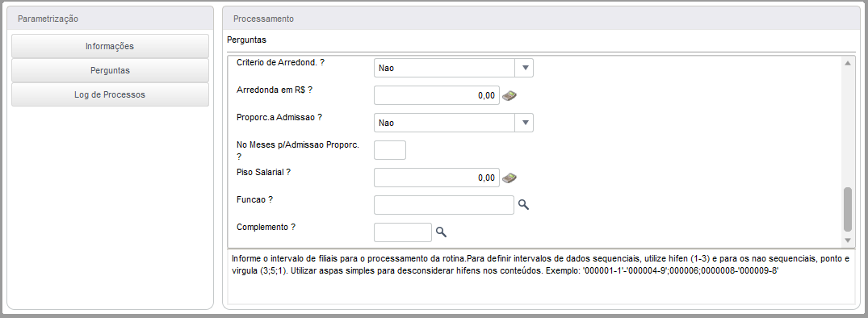Click the help text about intervalo de filiais
Viewport: 868px width, 318px height.
(539, 265)
